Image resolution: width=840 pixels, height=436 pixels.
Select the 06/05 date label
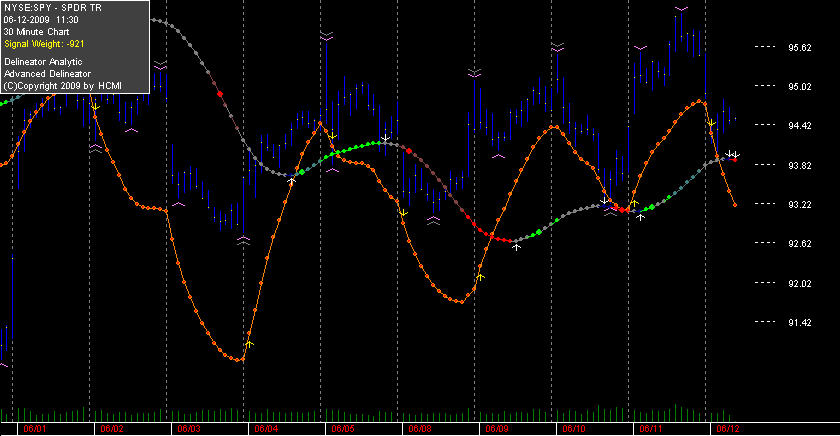[343, 429]
